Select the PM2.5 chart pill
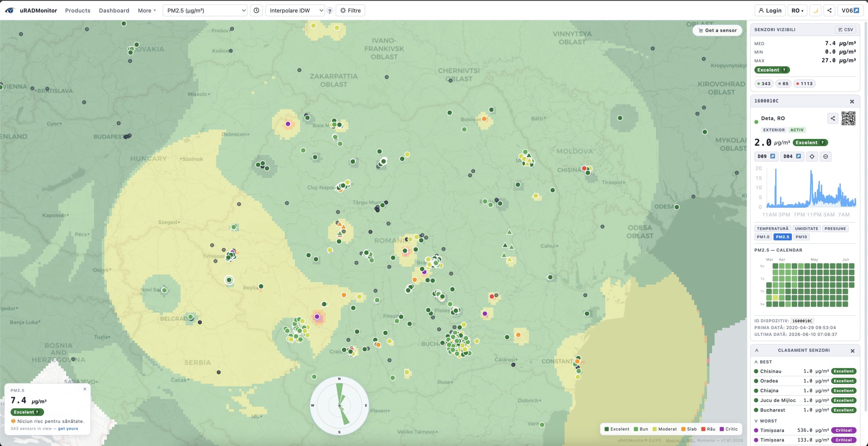Viewport: 868px width, 446px height. [783, 237]
